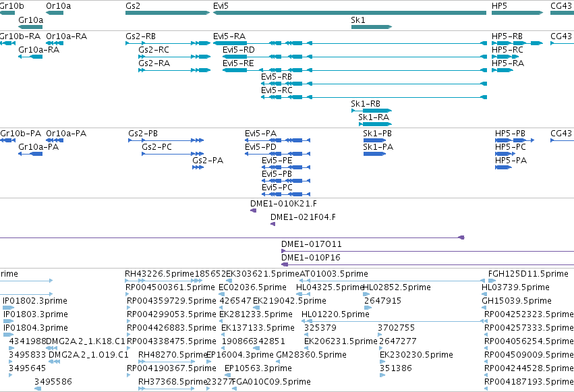The height and width of the screenshot is (392, 574).
Task: Click the HL02852.5prime EST
Action: pyautogui.click(x=366, y=294)
